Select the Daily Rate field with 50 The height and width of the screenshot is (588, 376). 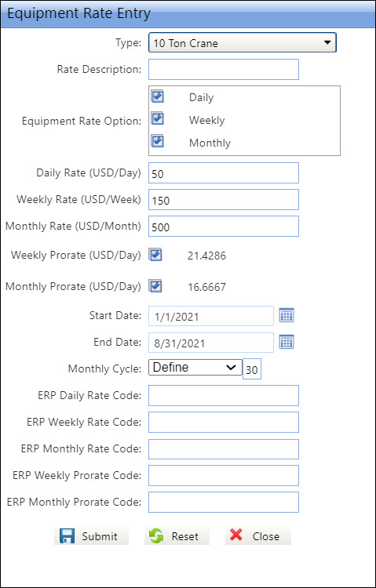coord(224,173)
